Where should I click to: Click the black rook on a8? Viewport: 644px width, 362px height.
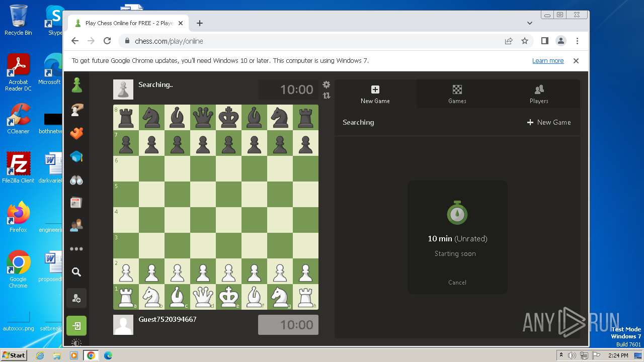pyautogui.click(x=126, y=118)
